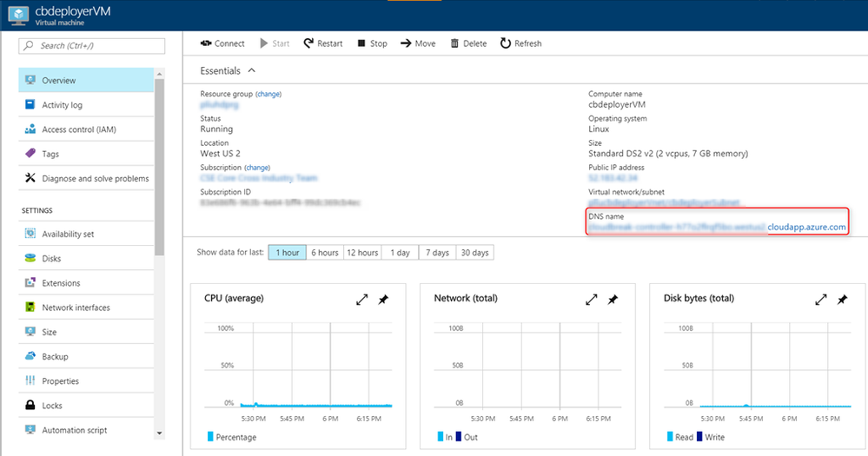Screen dimensions: 868x456
Task: Click the Backup cloud icon
Action: (30, 356)
